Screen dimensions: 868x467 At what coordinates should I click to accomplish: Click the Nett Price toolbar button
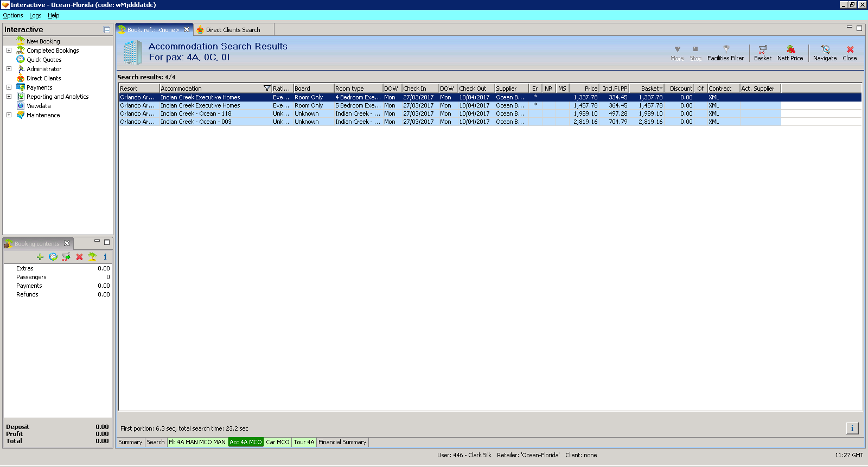[790, 53]
